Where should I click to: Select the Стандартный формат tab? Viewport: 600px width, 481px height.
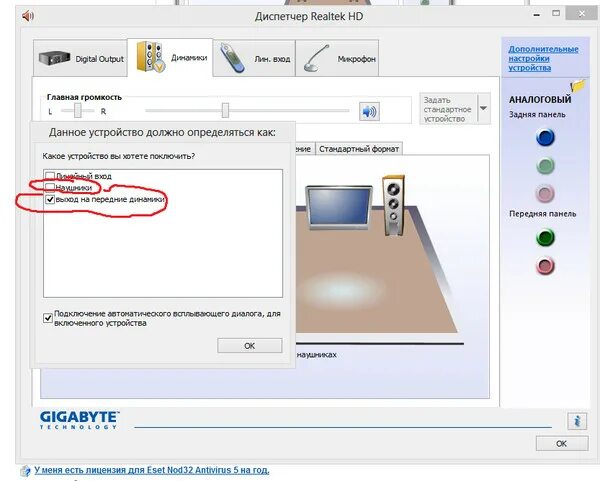(x=359, y=149)
